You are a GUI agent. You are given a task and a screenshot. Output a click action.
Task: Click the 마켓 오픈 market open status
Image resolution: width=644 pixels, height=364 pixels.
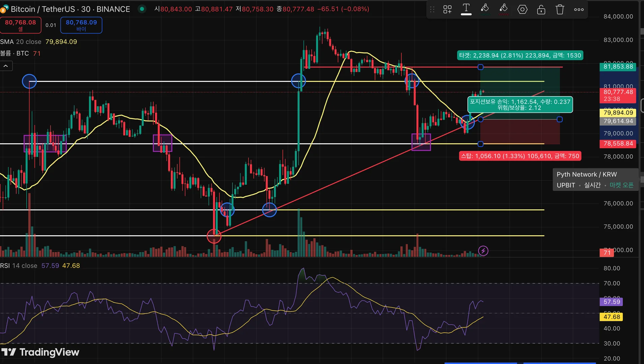(x=621, y=185)
